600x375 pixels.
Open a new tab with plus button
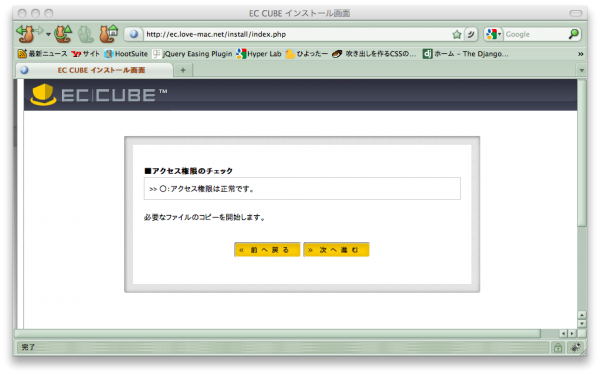coord(183,70)
